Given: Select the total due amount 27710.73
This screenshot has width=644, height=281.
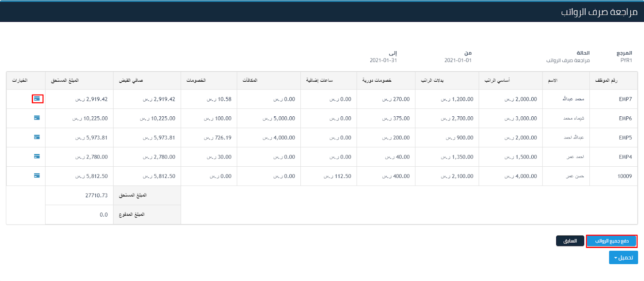Looking at the screenshot, I should [x=96, y=195].
